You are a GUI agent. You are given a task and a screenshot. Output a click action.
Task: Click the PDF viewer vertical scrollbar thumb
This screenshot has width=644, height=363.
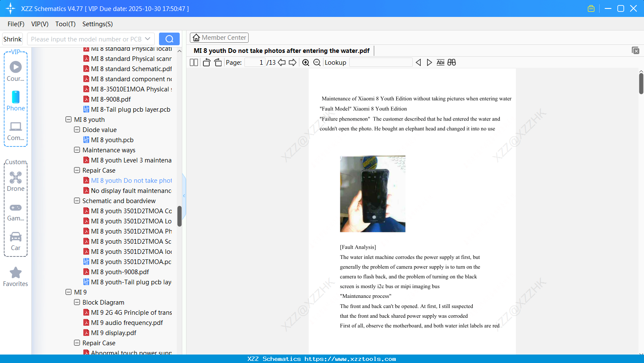pyautogui.click(x=641, y=83)
